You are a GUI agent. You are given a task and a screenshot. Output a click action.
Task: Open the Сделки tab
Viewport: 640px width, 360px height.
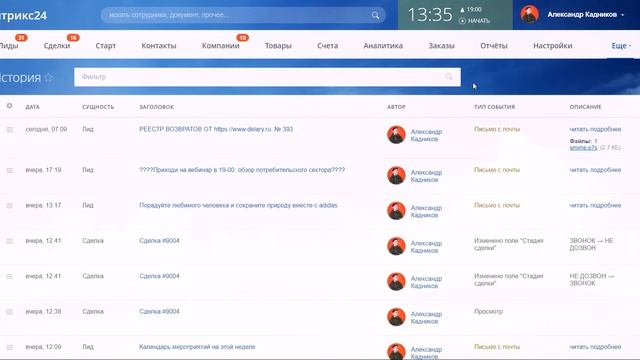point(57,46)
